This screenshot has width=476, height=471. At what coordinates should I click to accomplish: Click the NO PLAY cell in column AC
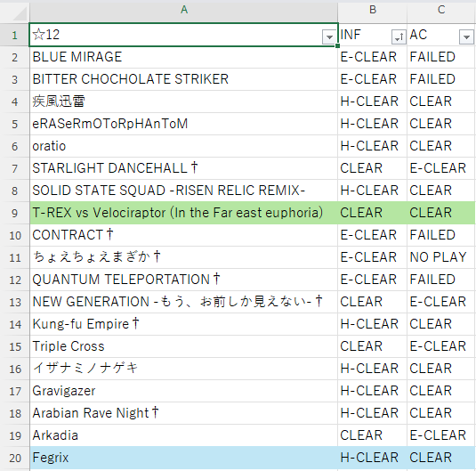pyautogui.click(x=441, y=257)
